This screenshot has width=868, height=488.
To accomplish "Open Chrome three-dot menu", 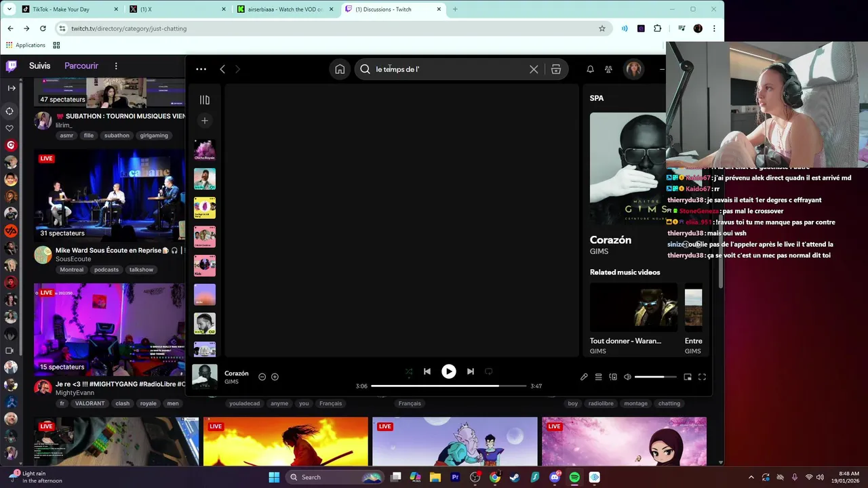I will [714, 28].
